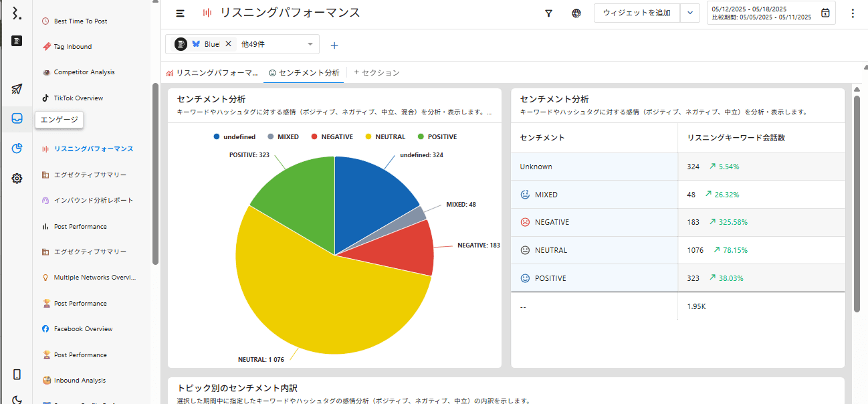This screenshot has height=404, width=868.
Task: Toggle the POSITIVE legend series
Action: click(437, 136)
